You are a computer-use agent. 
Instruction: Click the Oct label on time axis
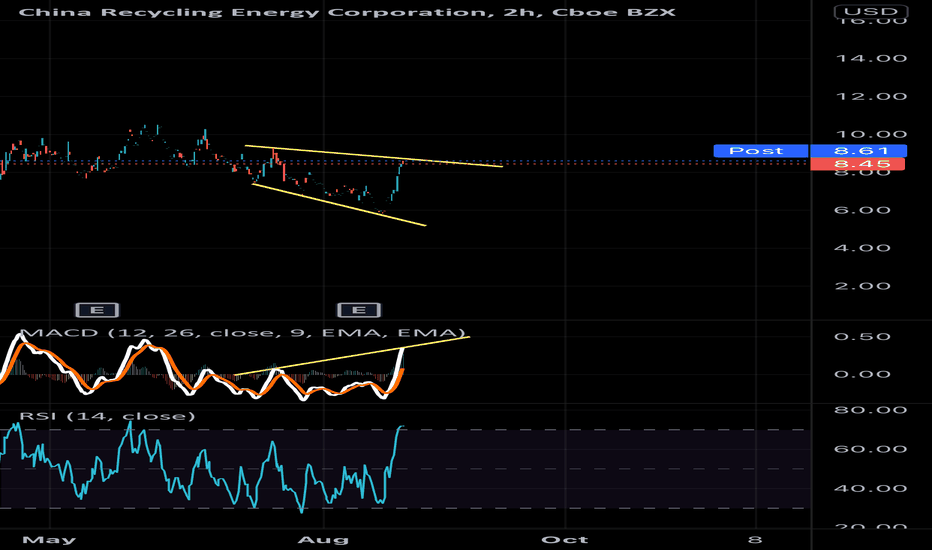pos(565,540)
